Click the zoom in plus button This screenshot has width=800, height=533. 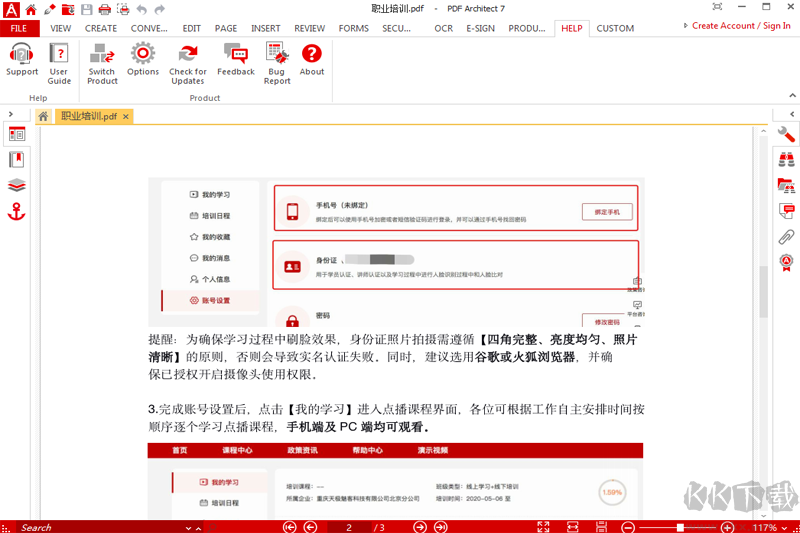pyautogui.click(x=728, y=527)
